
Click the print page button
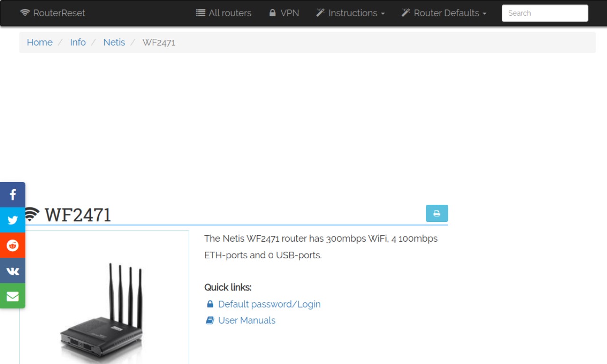[437, 213]
